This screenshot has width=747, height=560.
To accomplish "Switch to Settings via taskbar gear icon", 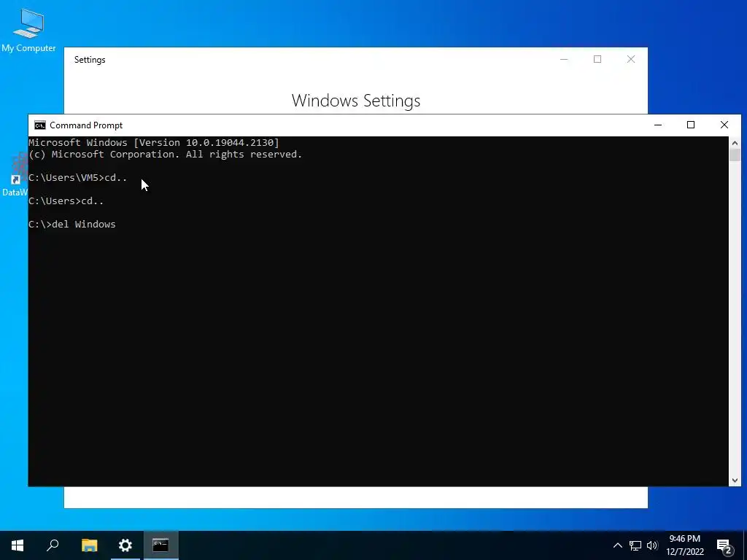I will [x=125, y=545].
